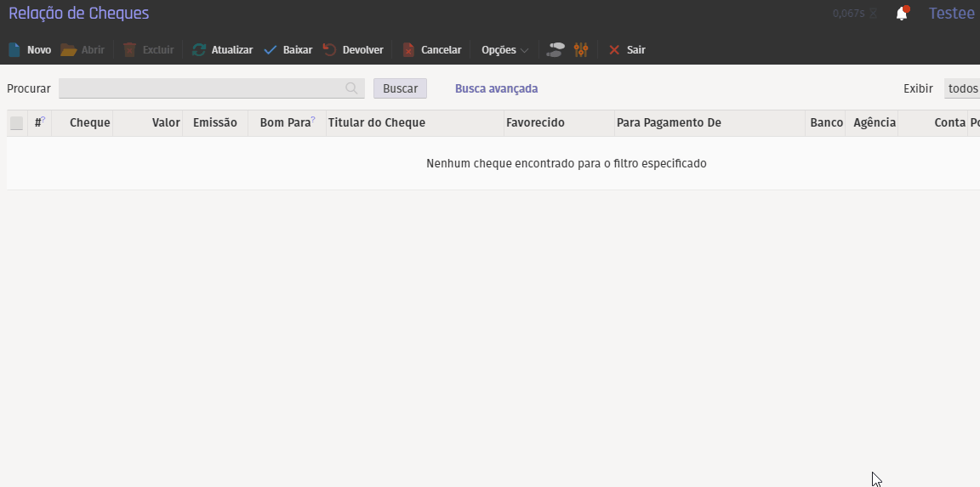Image resolution: width=980 pixels, height=487 pixels.
Task: Click the footprints icon in toolbar
Action: coord(556,50)
